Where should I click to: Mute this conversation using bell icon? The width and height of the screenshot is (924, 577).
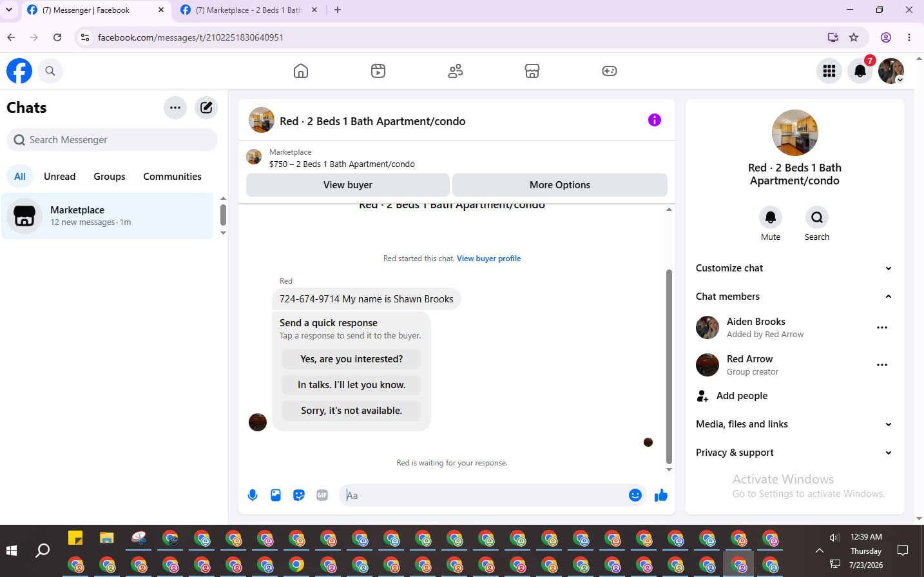click(x=771, y=217)
